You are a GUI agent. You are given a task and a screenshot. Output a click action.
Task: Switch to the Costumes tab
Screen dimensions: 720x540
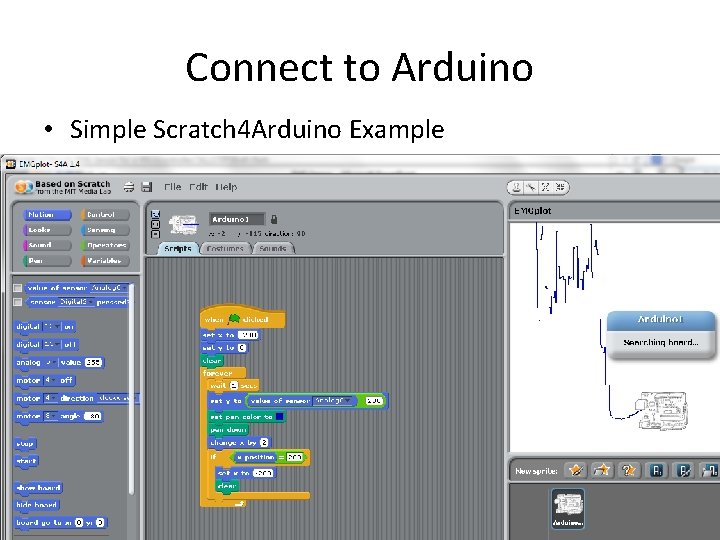click(x=225, y=248)
